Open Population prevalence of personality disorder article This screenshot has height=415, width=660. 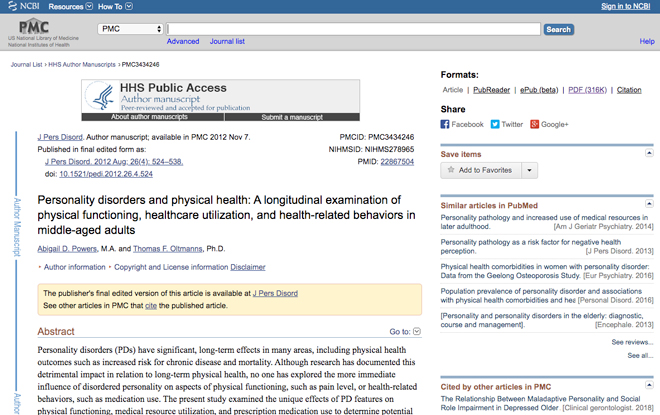541,295
